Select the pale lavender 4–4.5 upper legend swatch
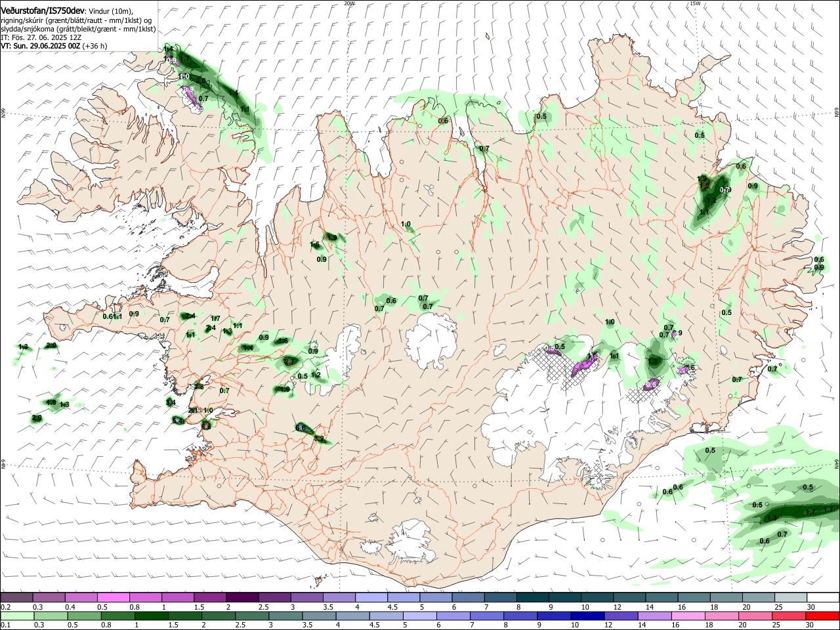This screenshot has width=840, height=630. pyautogui.click(x=371, y=597)
